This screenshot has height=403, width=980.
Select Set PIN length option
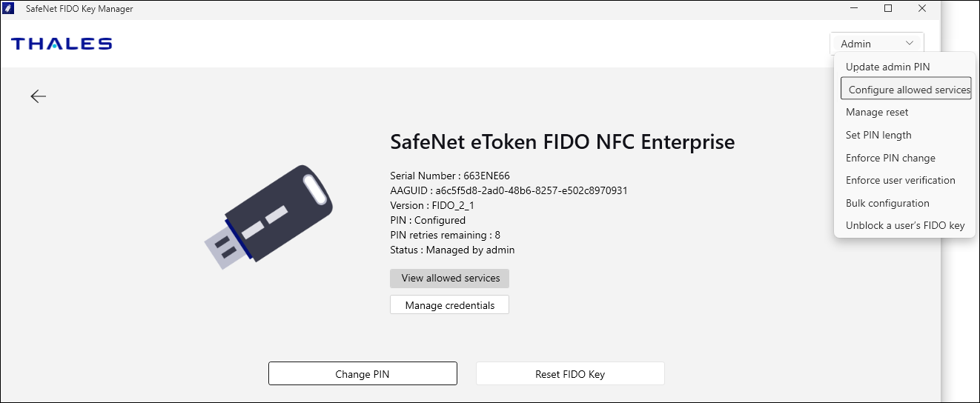coord(878,136)
